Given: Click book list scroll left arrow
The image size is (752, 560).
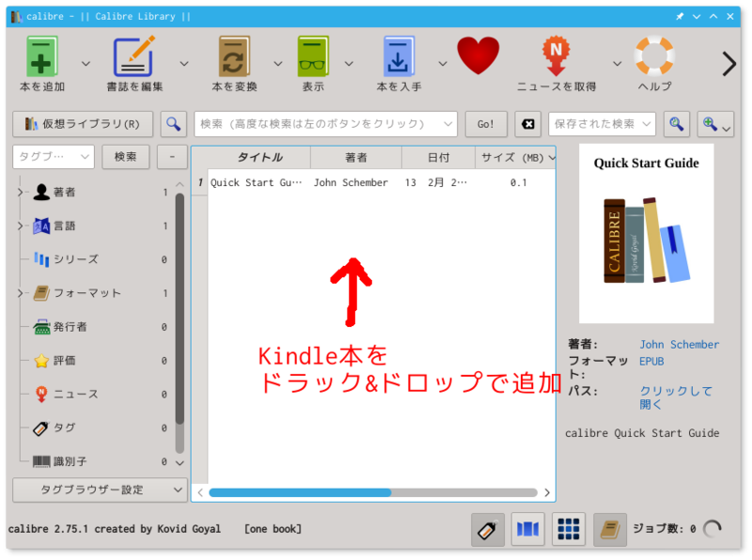Looking at the screenshot, I should click(x=200, y=493).
